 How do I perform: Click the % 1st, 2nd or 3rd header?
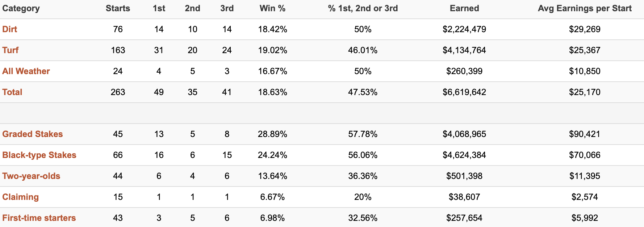point(363,8)
